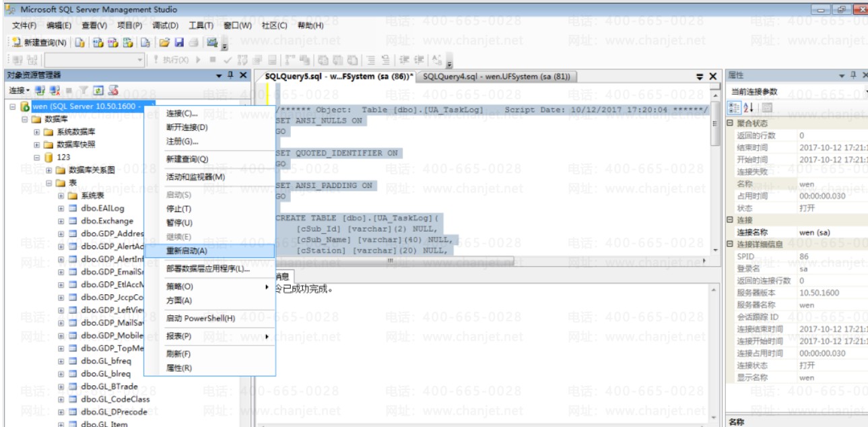Collapse the 表 folder node
Image resolution: width=868 pixels, height=427 pixels.
pos(49,183)
